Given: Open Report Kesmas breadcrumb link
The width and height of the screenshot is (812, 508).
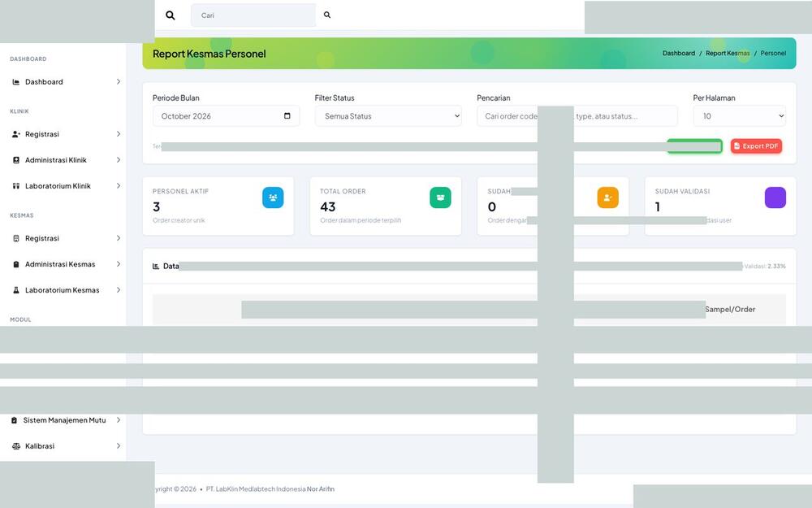Looking at the screenshot, I should pos(727,54).
